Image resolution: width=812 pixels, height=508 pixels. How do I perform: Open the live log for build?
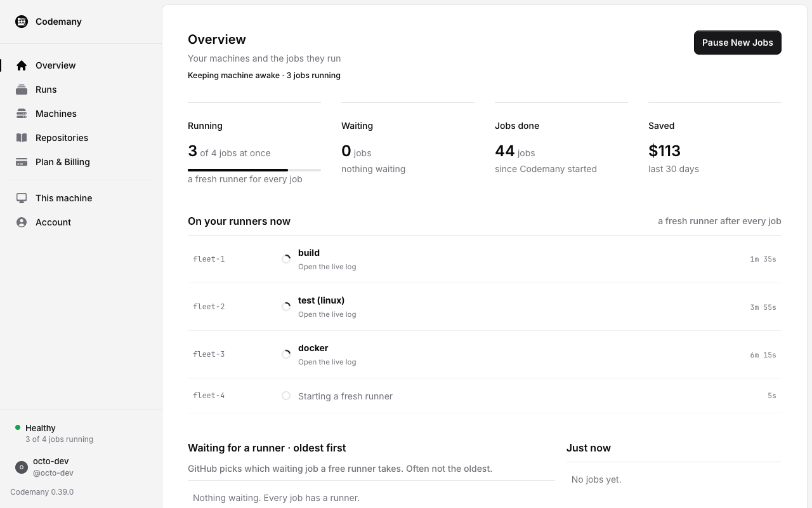tap(327, 267)
